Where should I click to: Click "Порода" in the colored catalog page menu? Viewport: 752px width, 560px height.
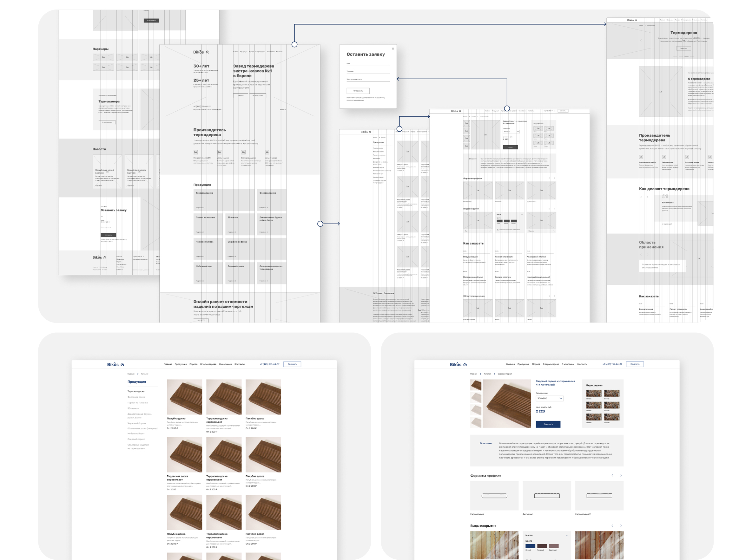193,364
